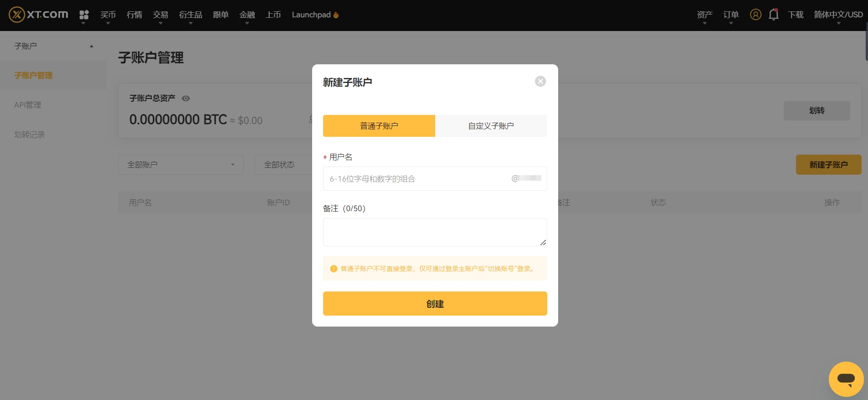Viewport: 868px width, 400px height.
Task: Close the 新建子账户 dialog
Action: (540, 81)
